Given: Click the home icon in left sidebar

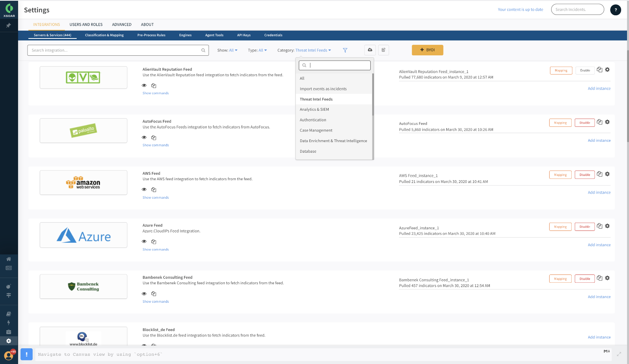Looking at the screenshot, I should click(9, 259).
